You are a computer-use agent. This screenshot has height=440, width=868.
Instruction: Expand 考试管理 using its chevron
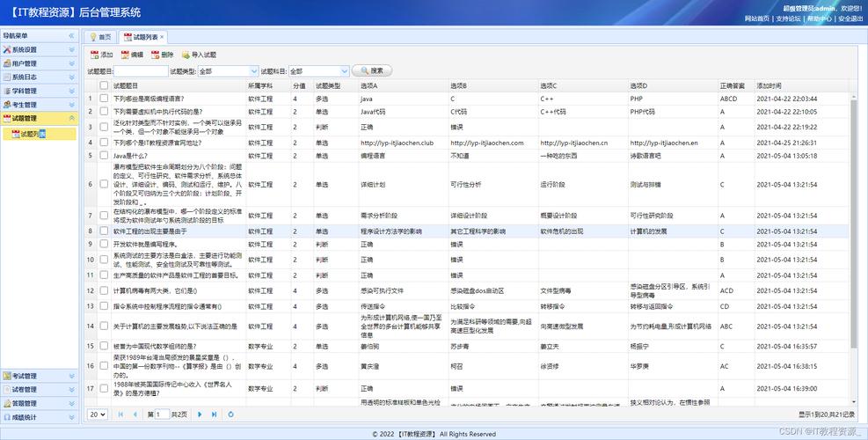point(71,376)
